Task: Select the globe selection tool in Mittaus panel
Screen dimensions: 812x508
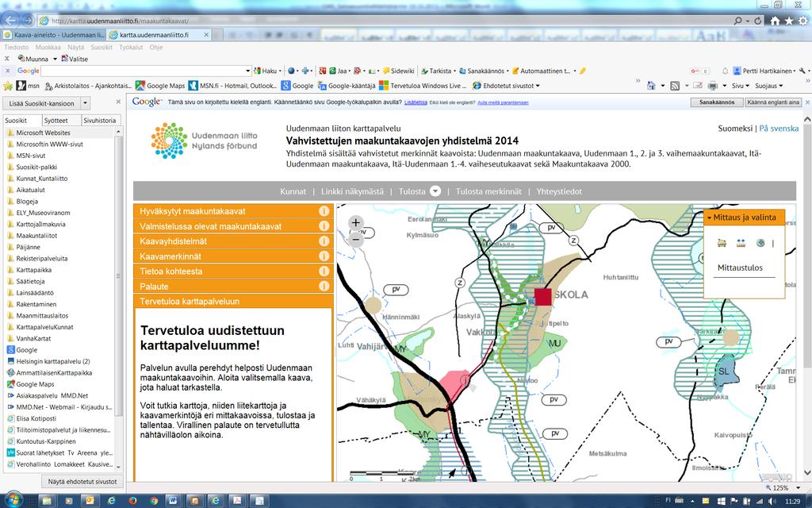Action: [x=760, y=243]
